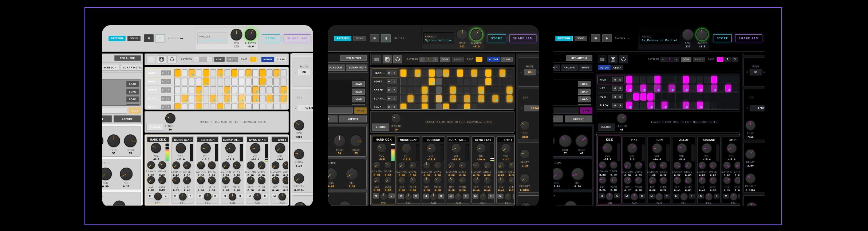Go to previous pattern in amber dark panel
868x231 pixels.
422,59
